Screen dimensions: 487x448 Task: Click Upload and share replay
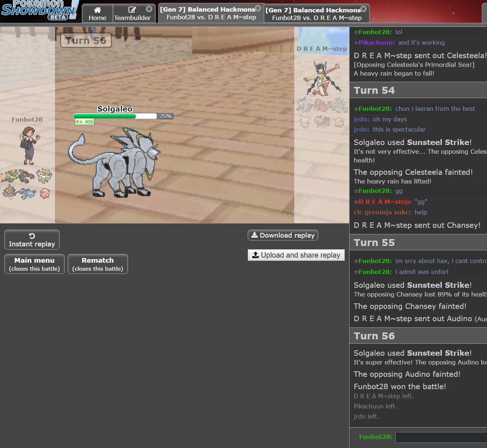pyautogui.click(x=296, y=255)
